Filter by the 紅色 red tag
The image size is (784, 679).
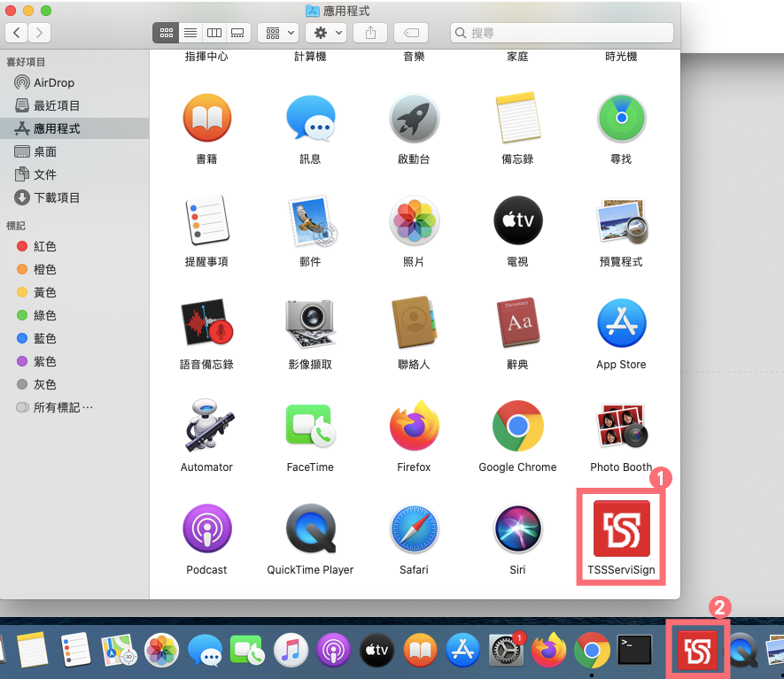tap(74, 246)
